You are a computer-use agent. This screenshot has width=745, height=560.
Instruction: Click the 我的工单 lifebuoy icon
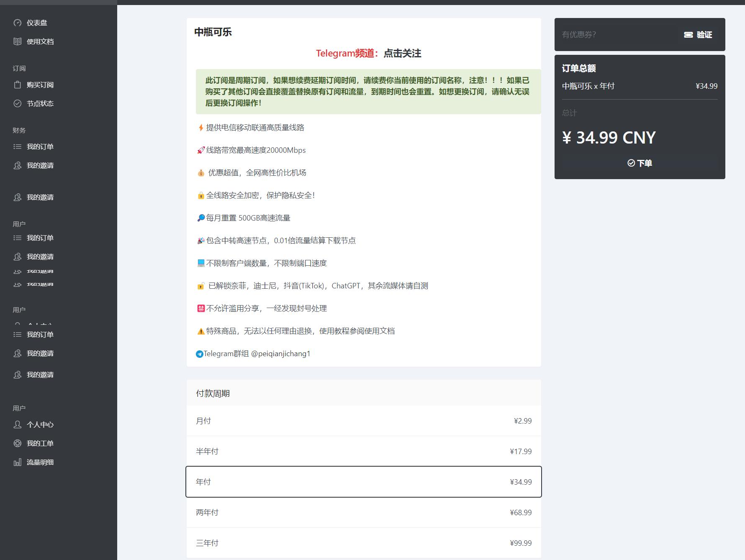pos(18,443)
